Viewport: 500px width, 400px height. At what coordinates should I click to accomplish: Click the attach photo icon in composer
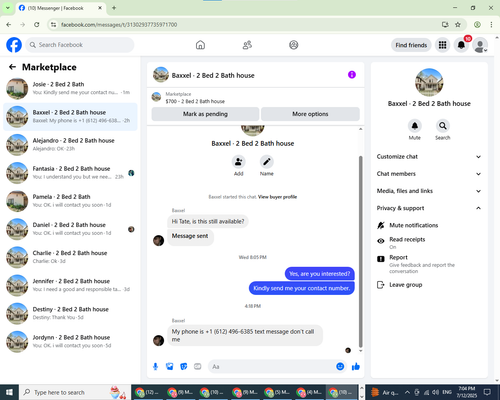click(170, 367)
